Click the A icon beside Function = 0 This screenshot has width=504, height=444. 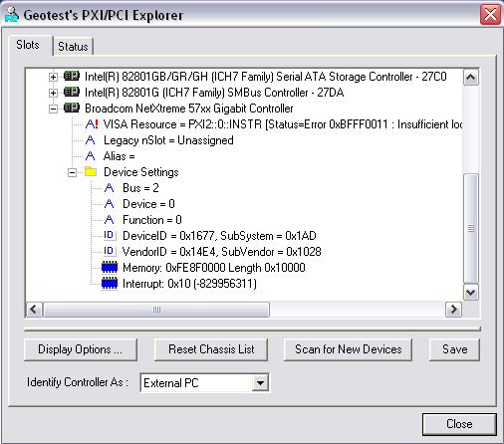point(109,220)
